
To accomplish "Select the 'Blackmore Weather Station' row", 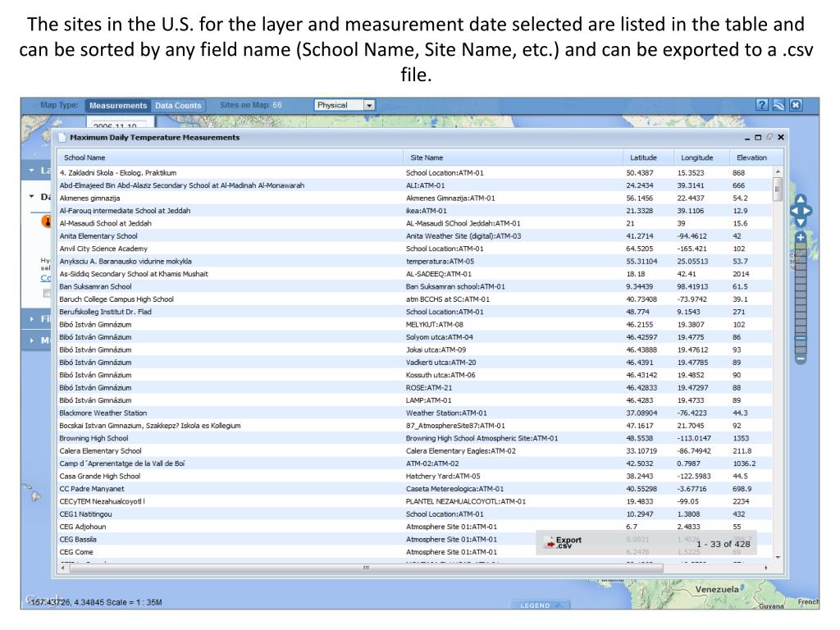I will coord(414,413).
